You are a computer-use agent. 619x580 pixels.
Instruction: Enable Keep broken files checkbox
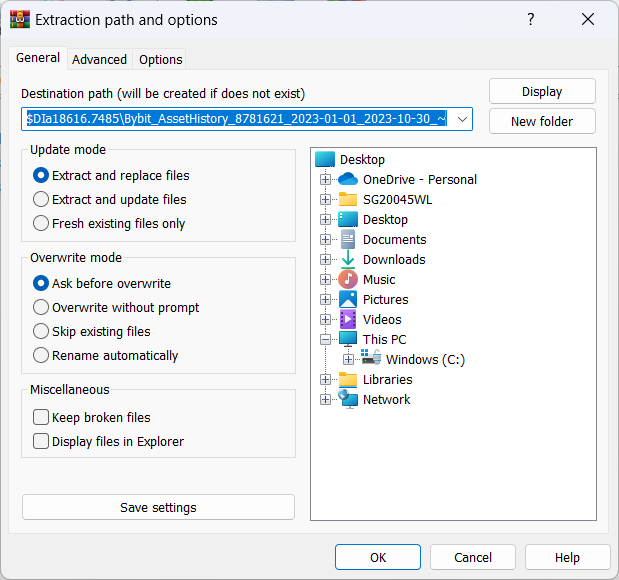pyautogui.click(x=41, y=418)
